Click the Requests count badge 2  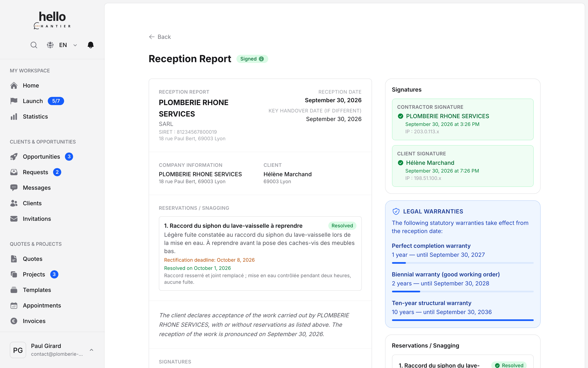pyautogui.click(x=57, y=172)
